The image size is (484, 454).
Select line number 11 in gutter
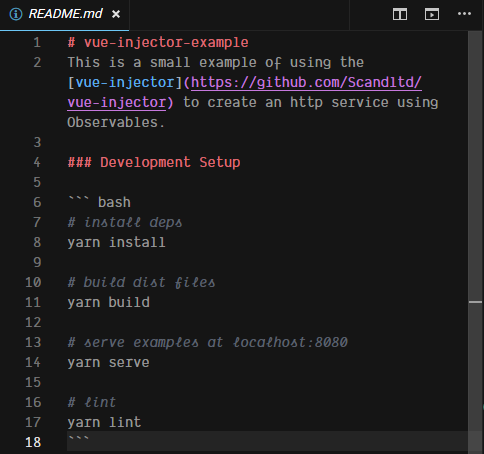[33, 302]
